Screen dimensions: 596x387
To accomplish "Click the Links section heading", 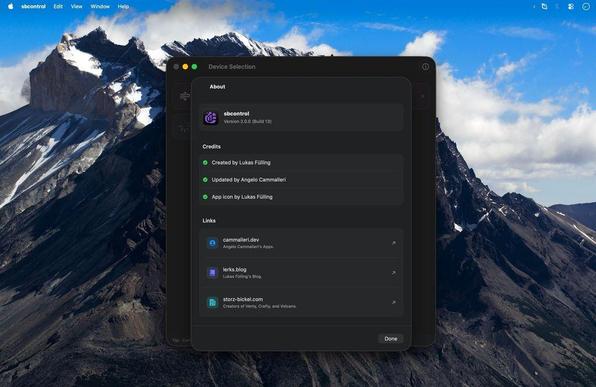I will (209, 220).
